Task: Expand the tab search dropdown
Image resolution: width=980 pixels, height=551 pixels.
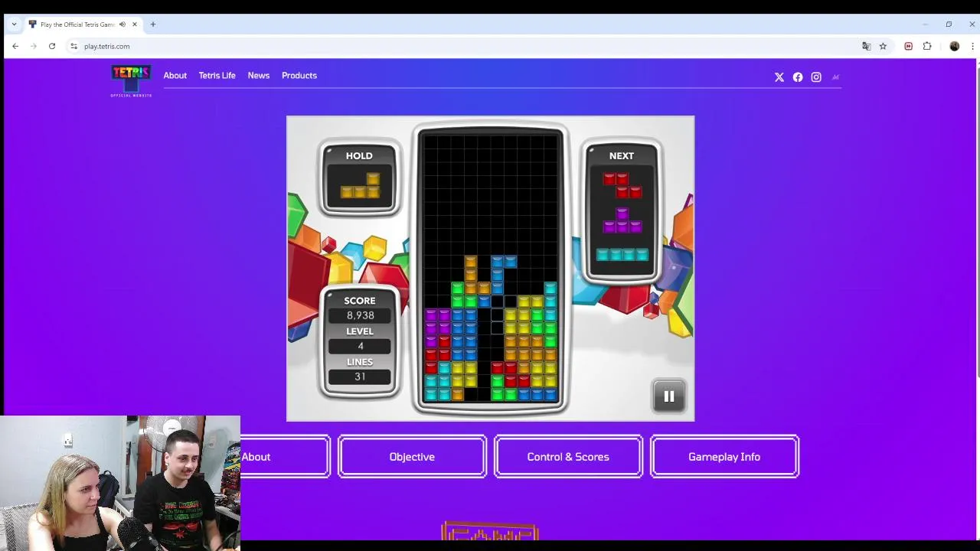Action: click(x=14, y=24)
